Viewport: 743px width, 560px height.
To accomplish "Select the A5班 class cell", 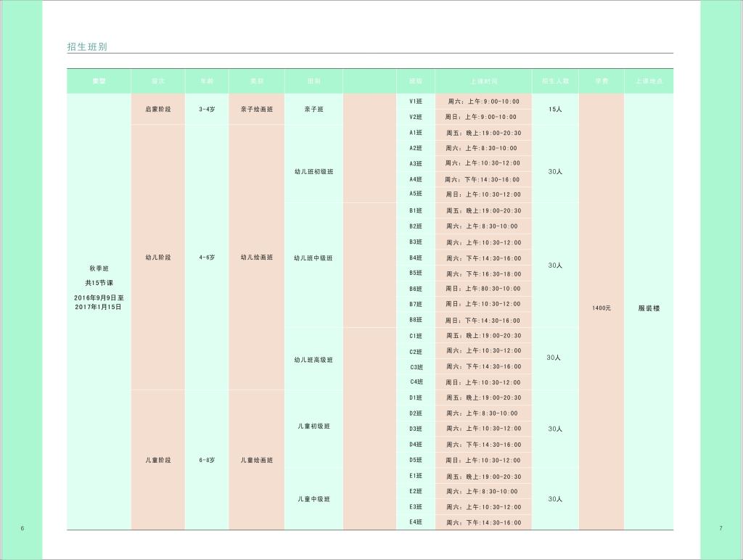I will [x=416, y=194].
